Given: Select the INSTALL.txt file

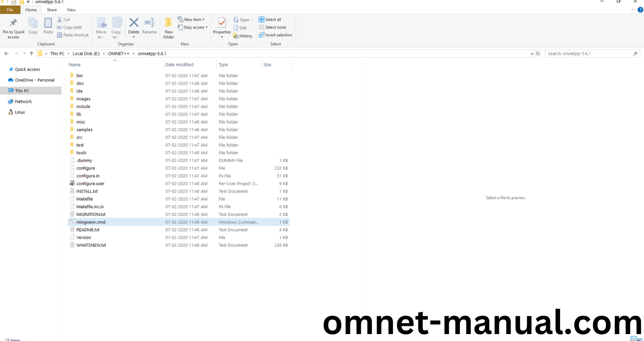Looking at the screenshot, I should pyautogui.click(x=87, y=191).
